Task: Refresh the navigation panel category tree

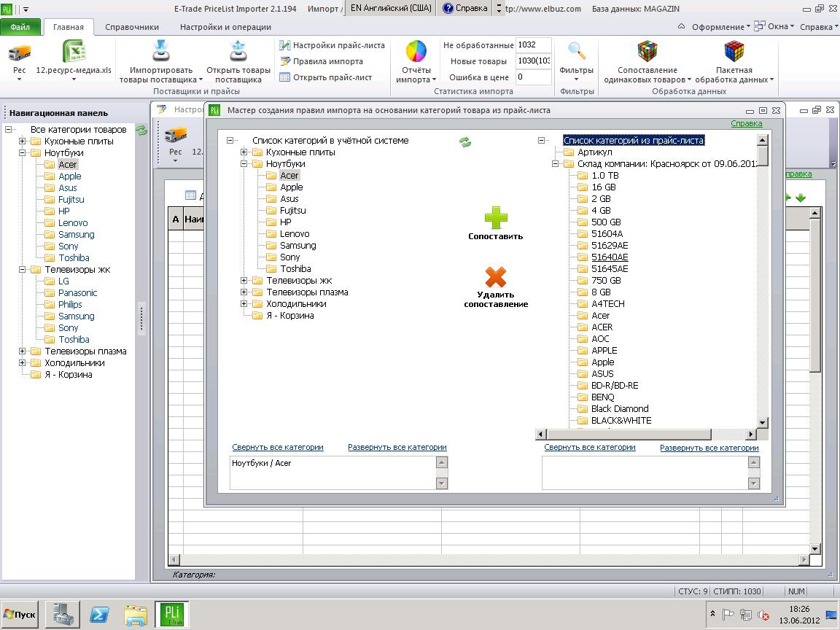Action: [141, 131]
